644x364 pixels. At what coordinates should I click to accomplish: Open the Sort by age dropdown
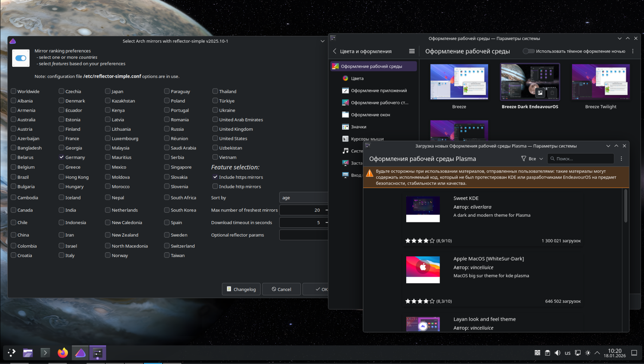(x=304, y=198)
